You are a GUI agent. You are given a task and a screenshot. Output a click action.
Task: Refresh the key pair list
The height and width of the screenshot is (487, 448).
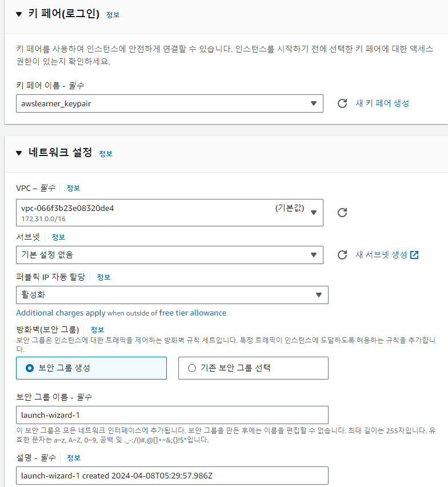342,103
